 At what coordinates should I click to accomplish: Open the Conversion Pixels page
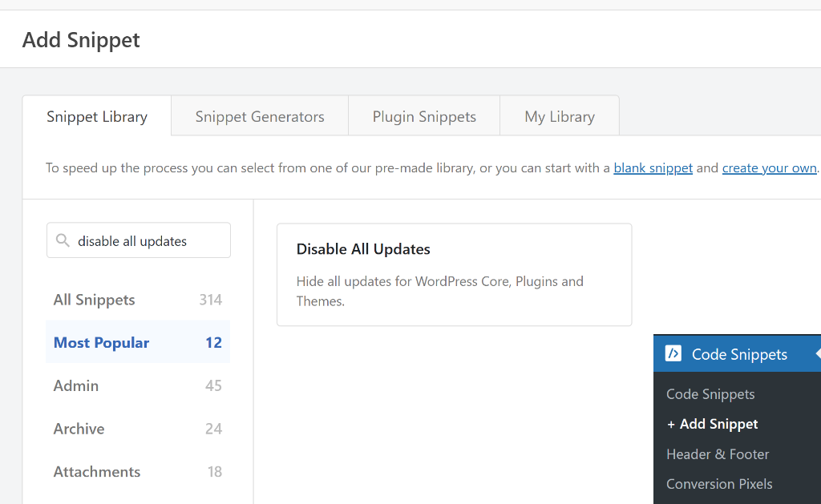(x=719, y=484)
